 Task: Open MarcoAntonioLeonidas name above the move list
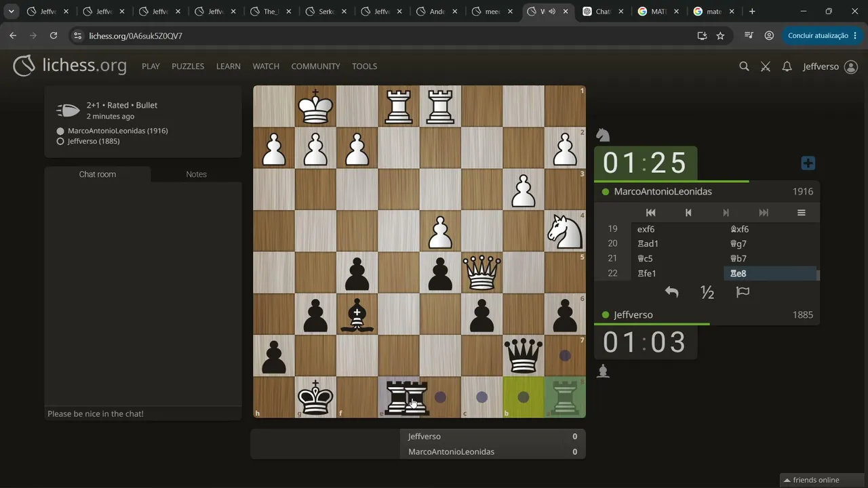tap(663, 192)
